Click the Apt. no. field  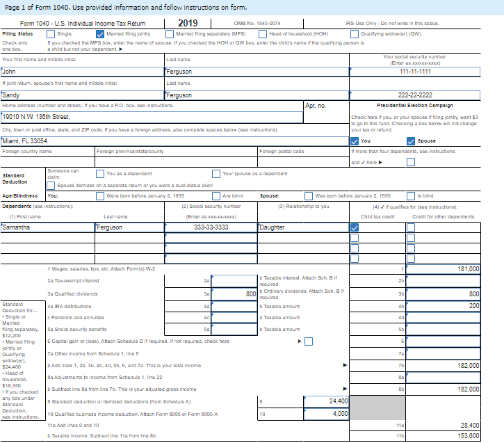tap(326, 117)
